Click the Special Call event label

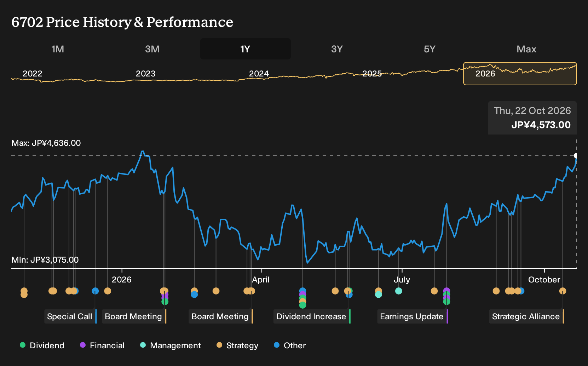coord(70,316)
